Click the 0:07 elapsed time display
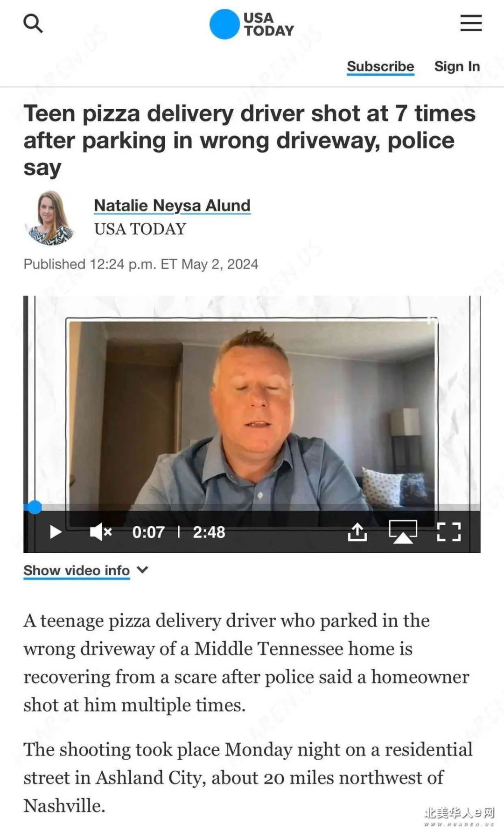Screen dimensions: 504x832 coord(148,532)
